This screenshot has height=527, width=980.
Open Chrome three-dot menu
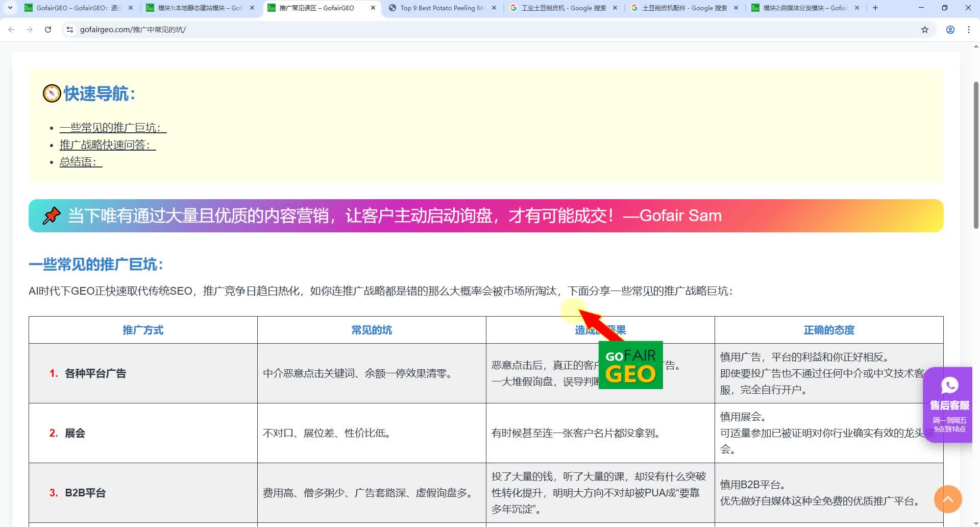coord(968,30)
